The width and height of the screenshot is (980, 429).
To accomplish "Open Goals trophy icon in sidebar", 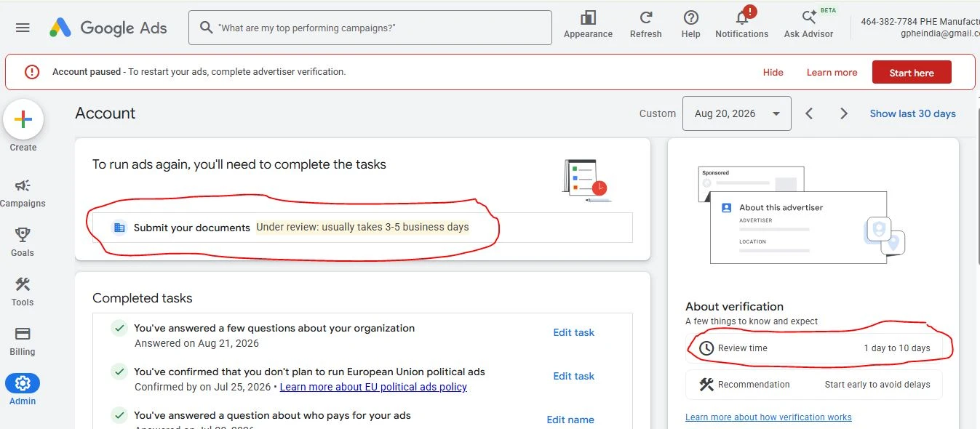I will click(23, 235).
